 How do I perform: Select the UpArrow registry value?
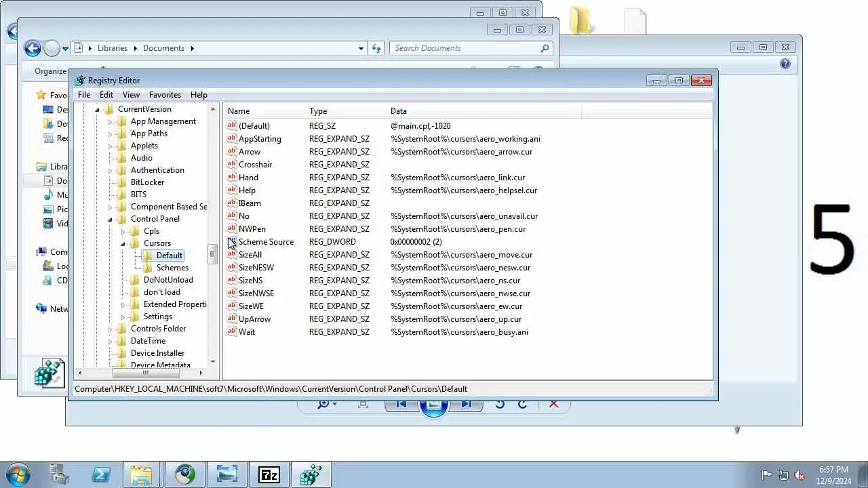[x=254, y=319]
